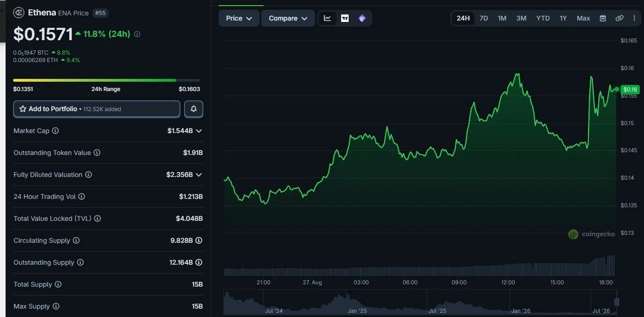
Task: Click the chart navigator range handle
Action: point(616,302)
